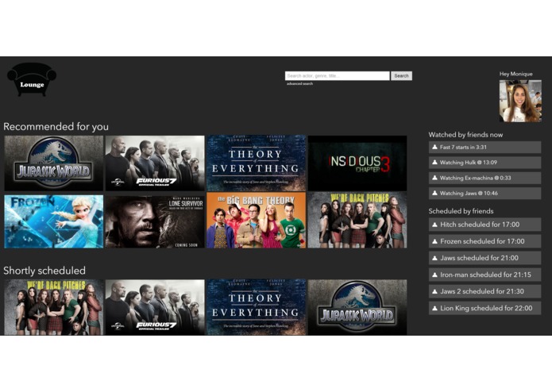The width and height of the screenshot is (552, 392).
Task: Select 'Watching Ex-machina @ 0:33' entry
Action: coord(484,178)
